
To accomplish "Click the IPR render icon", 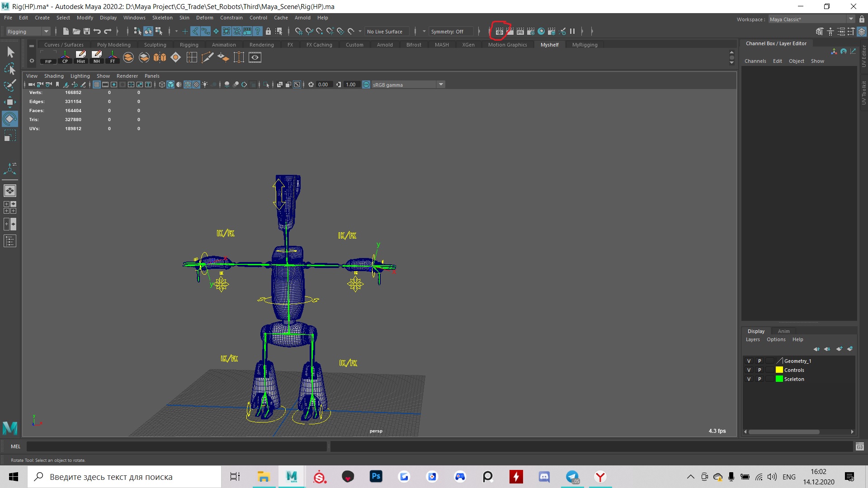I will 520,31.
